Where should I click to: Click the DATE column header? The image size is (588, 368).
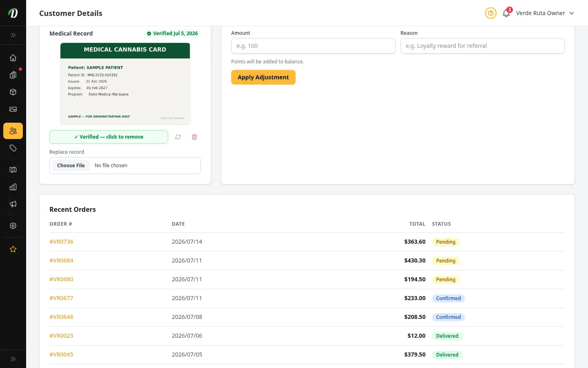[x=178, y=224]
